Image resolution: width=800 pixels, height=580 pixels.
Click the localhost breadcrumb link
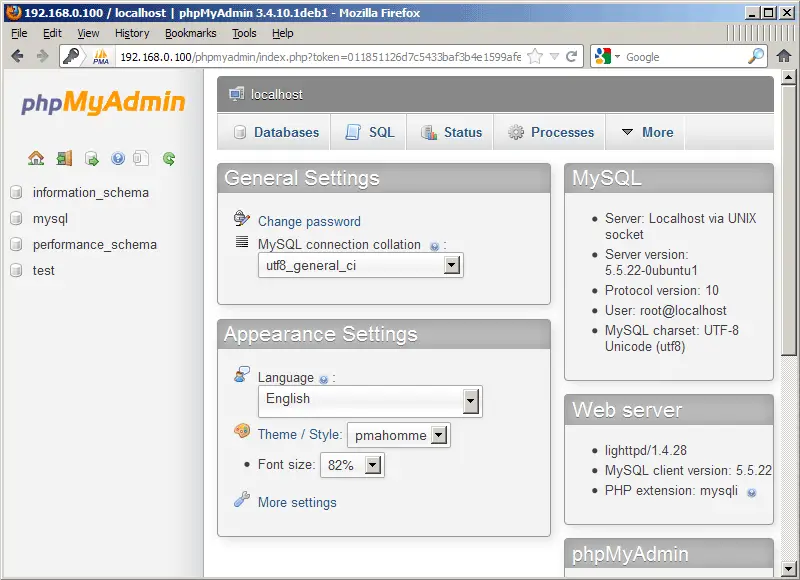(277, 94)
